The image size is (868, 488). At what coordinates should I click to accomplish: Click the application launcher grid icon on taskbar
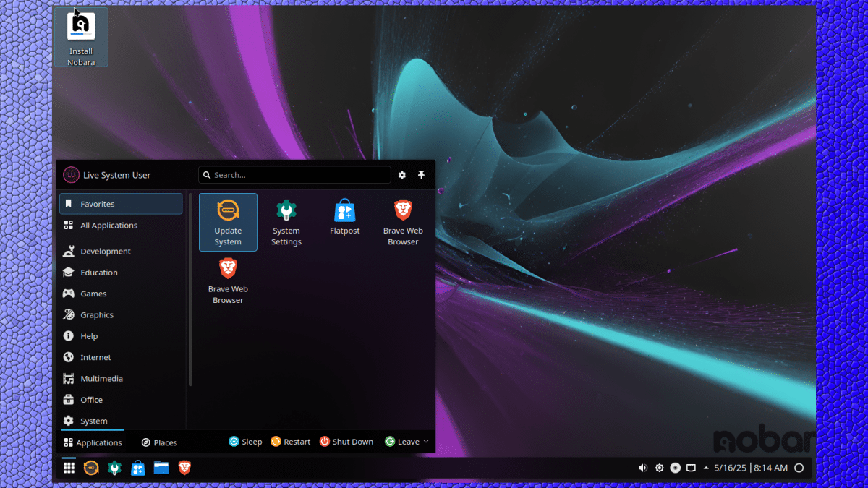coord(69,468)
